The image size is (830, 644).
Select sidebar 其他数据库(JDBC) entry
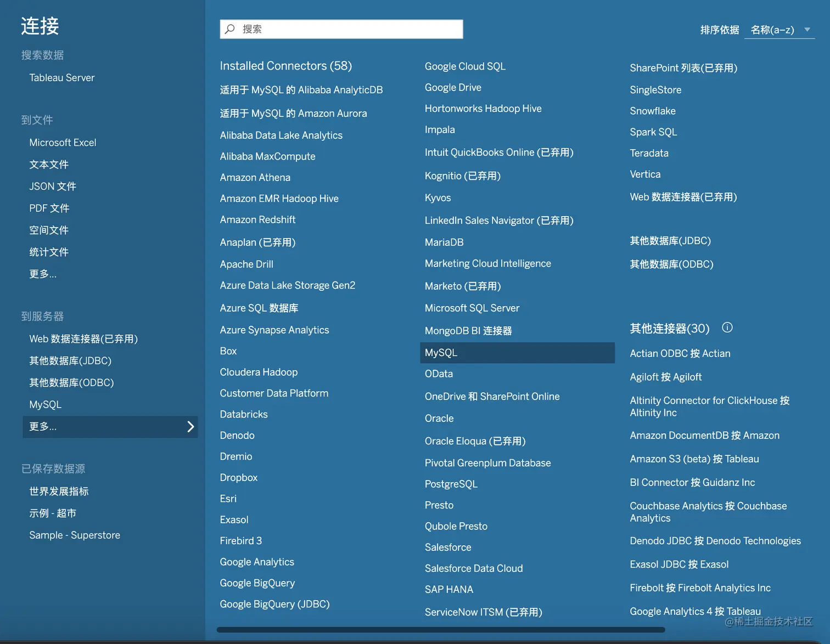pos(70,361)
